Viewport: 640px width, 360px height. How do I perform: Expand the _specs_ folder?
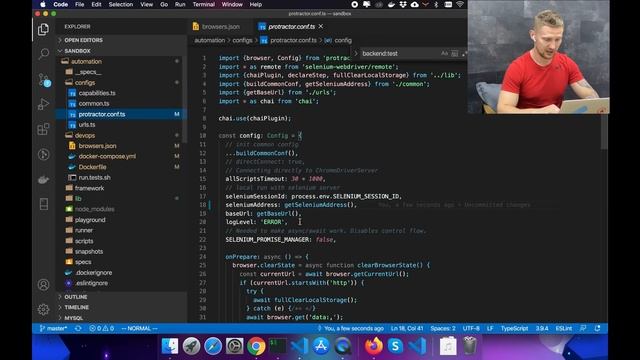coord(88,72)
